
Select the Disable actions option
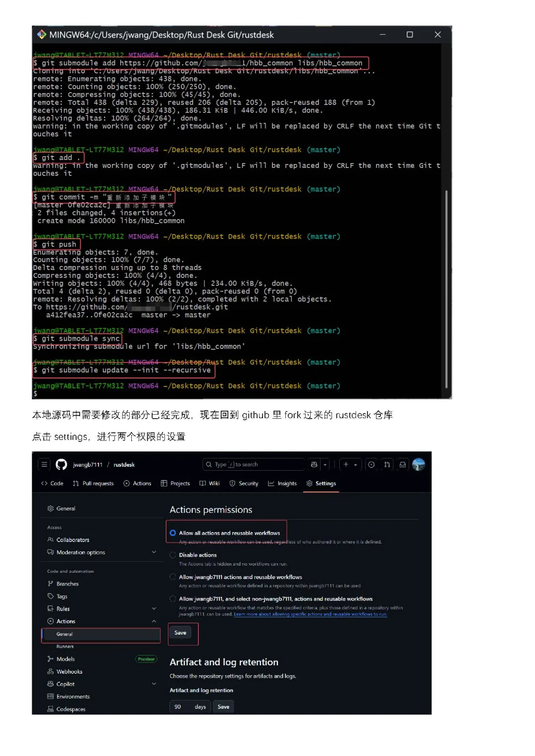click(x=172, y=555)
